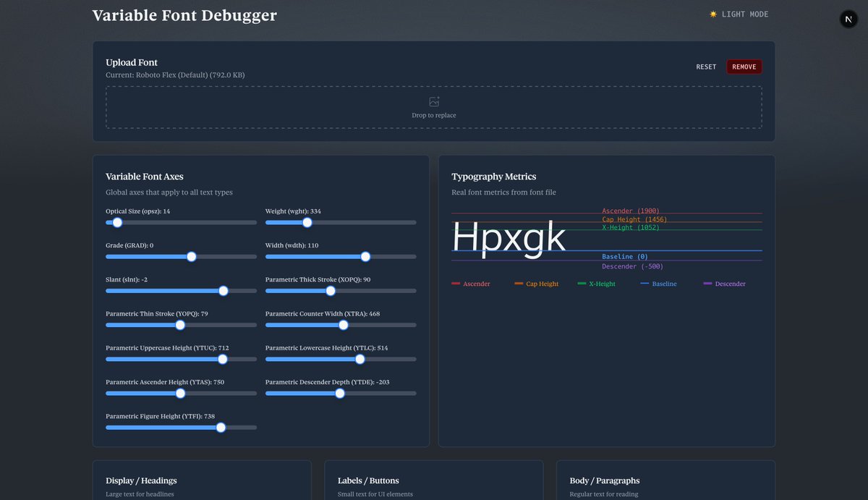Screen dimensions: 868x500
Task: Click the Variable Font Debugger title
Action: click(x=184, y=15)
